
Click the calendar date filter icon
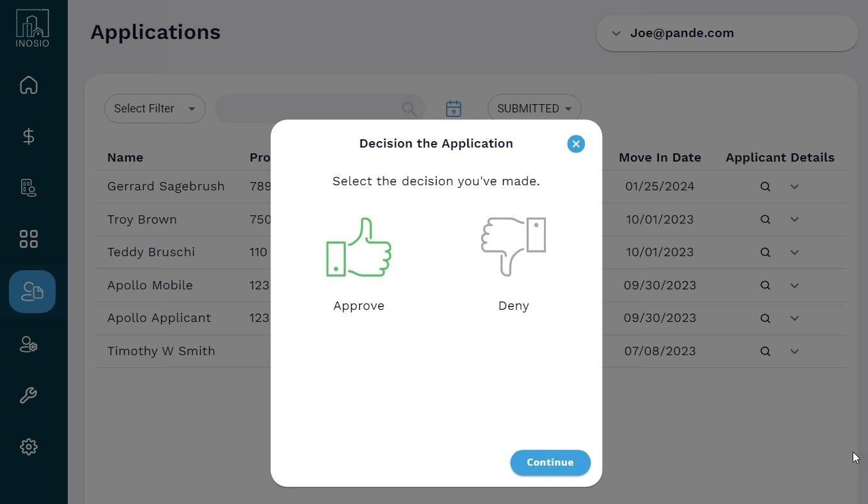pos(453,109)
